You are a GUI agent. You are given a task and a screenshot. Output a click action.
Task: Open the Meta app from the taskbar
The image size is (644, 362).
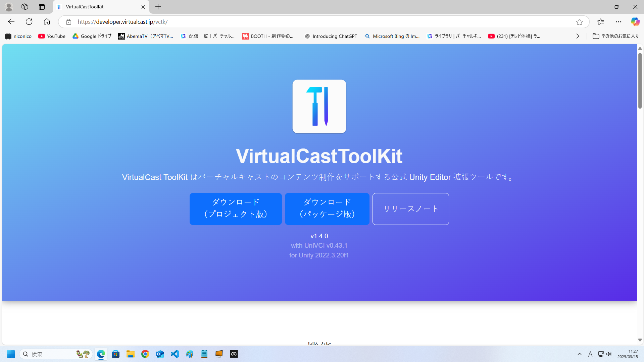click(x=234, y=354)
